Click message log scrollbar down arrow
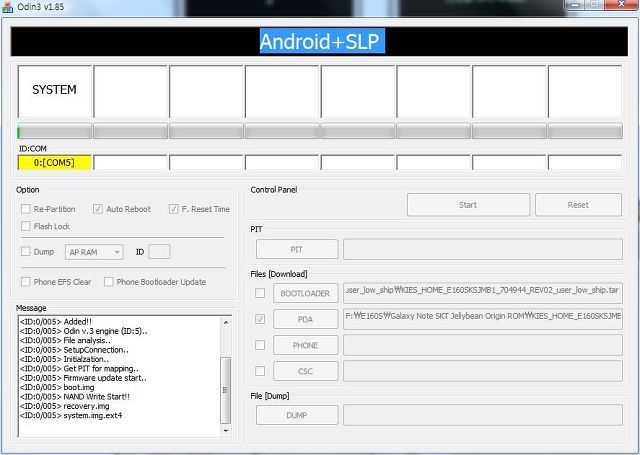This screenshot has height=455, width=640. [226, 431]
